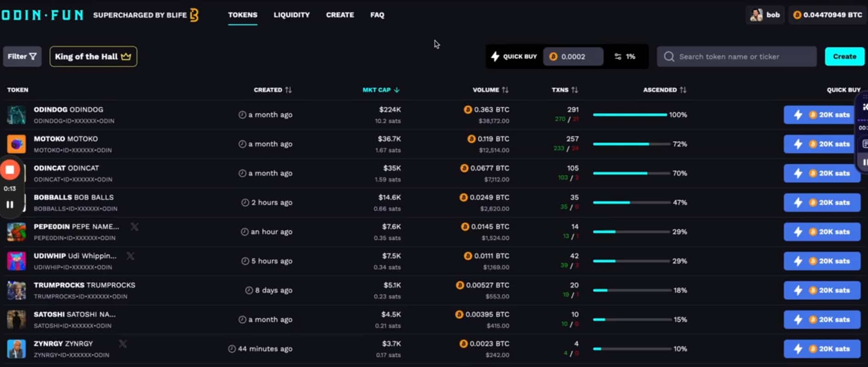The width and height of the screenshot is (868, 367).
Task: Click MOTOKO's 72% ascended progress bar
Action: coord(631,144)
